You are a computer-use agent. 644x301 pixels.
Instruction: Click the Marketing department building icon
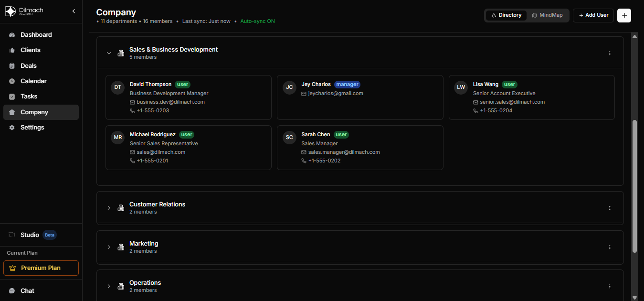[121, 247]
